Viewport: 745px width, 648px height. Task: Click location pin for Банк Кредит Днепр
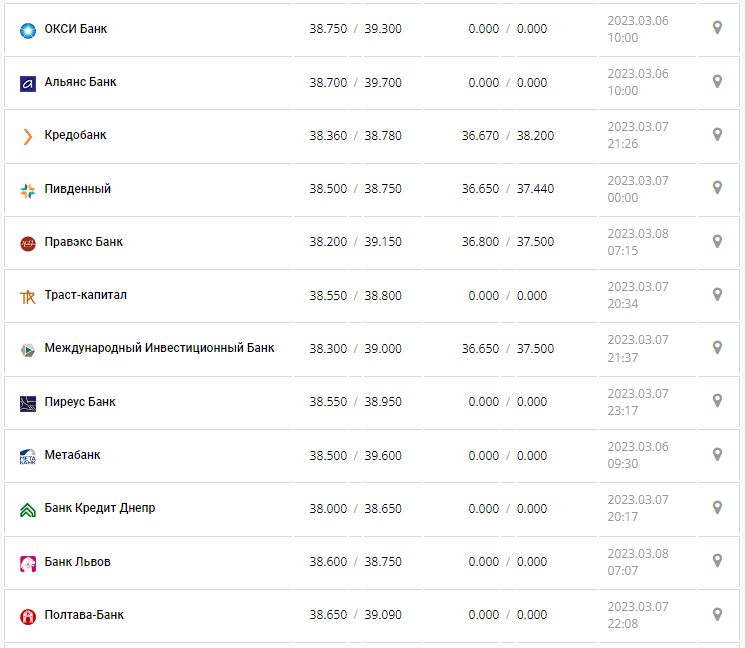click(x=717, y=507)
